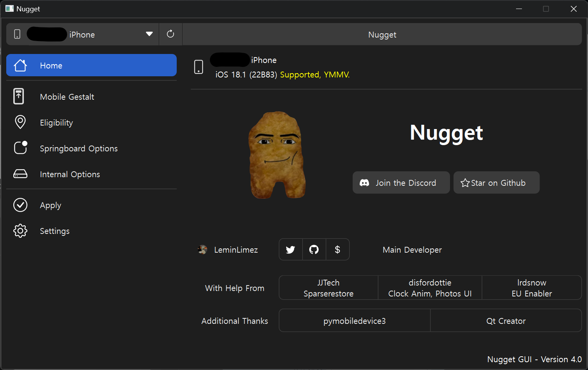Click the phone icon beside iOS version

199,67
